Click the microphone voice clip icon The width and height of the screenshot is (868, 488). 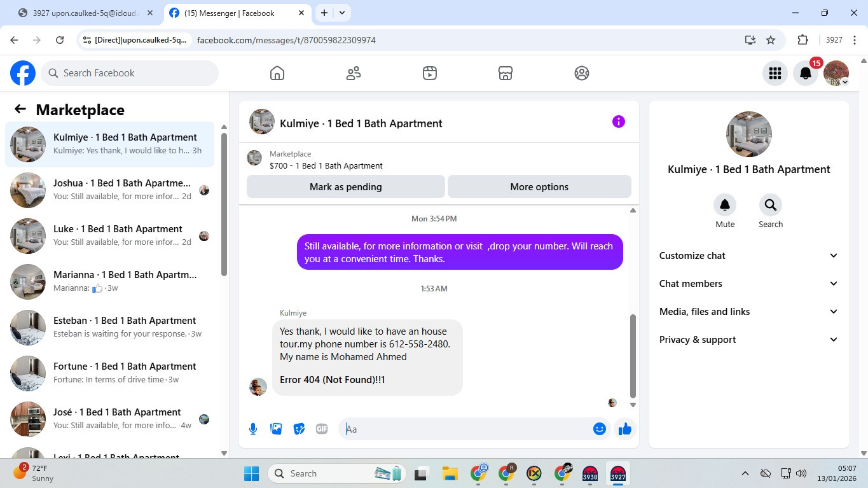253,429
